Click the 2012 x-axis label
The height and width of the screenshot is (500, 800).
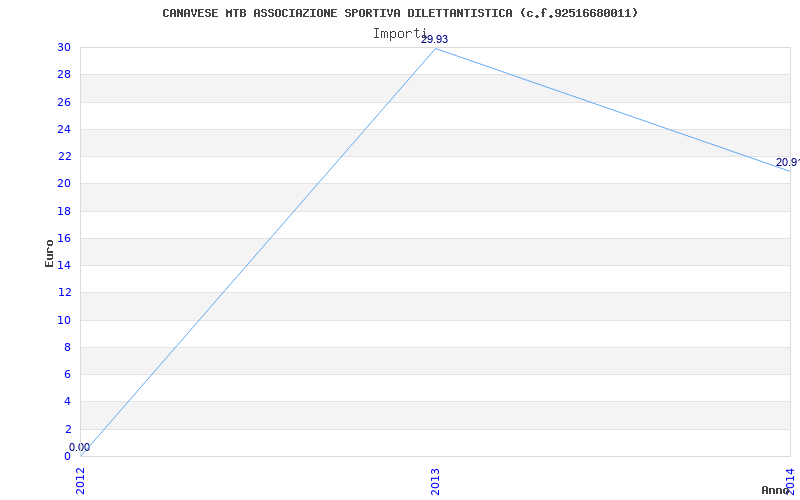pos(81,481)
